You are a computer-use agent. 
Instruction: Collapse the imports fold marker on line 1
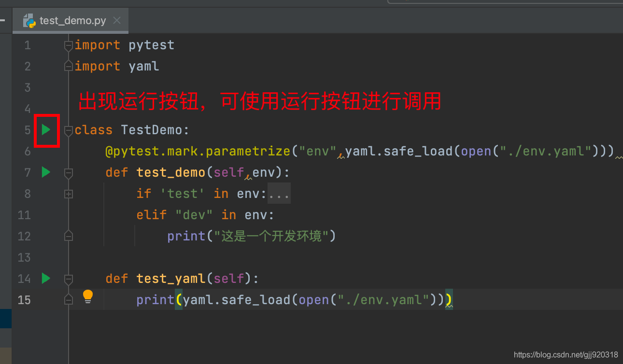click(69, 45)
